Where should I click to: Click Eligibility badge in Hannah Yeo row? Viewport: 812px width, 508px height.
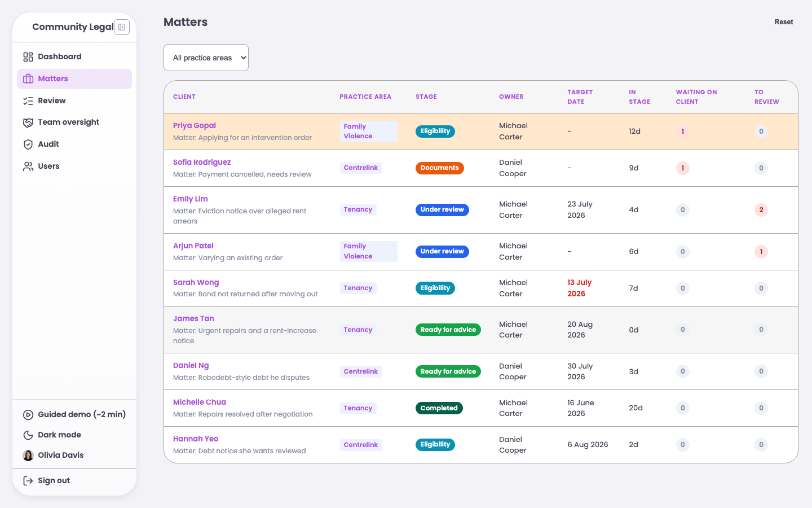435,445
